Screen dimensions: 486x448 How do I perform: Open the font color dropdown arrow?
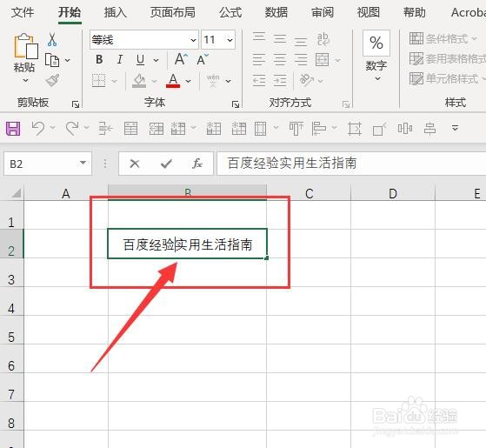click(x=188, y=81)
